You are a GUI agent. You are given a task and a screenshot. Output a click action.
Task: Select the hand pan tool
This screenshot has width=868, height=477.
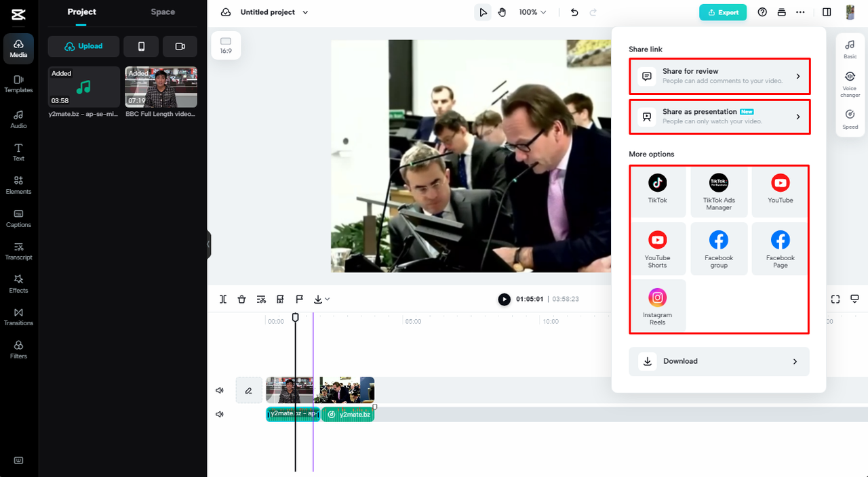502,12
